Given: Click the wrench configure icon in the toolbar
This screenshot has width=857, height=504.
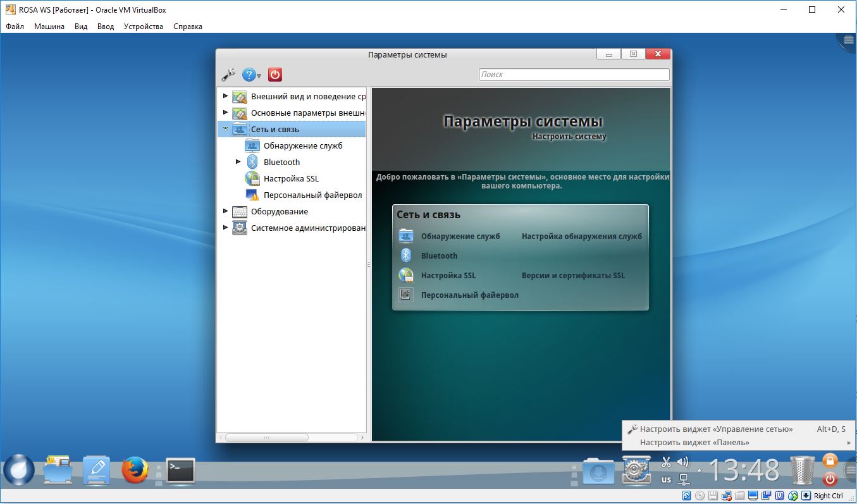Looking at the screenshot, I should point(228,75).
